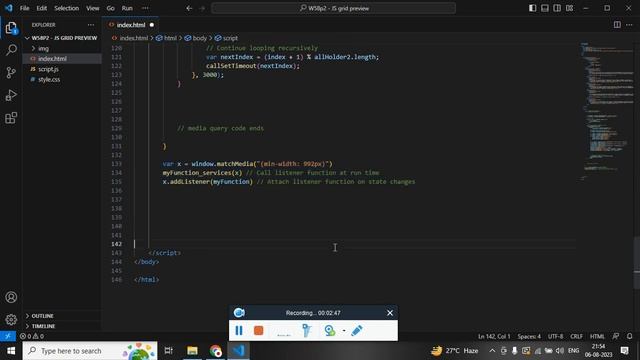640x360 pixels.
Task: Open the Edit menu
Action: coord(42,8)
